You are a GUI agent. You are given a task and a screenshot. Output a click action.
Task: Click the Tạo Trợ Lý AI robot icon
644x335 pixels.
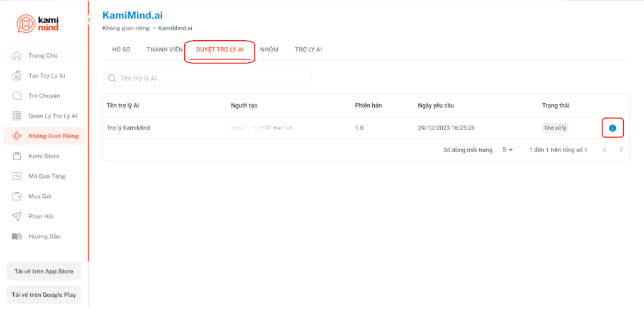tap(17, 75)
